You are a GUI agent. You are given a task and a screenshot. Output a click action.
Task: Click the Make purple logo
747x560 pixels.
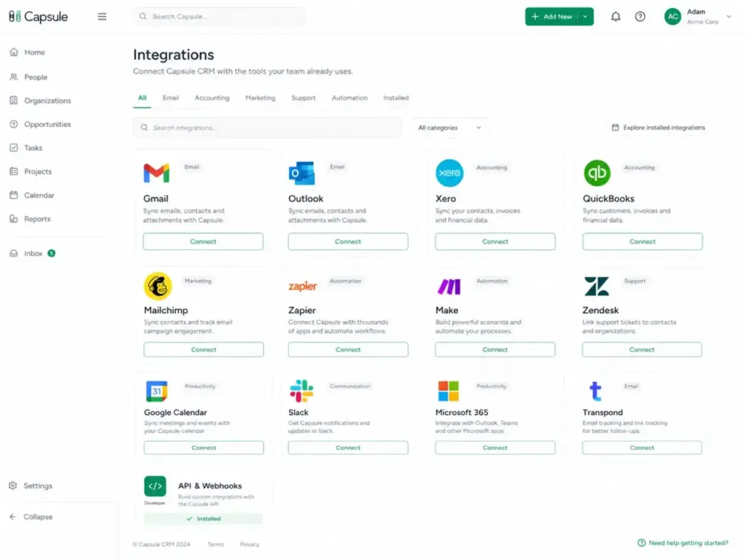tap(449, 286)
